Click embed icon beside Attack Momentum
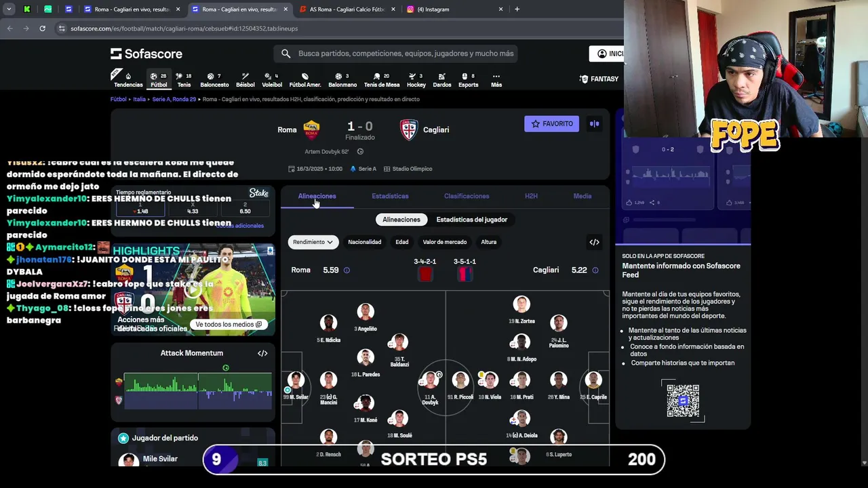 [x=262, y=353]
